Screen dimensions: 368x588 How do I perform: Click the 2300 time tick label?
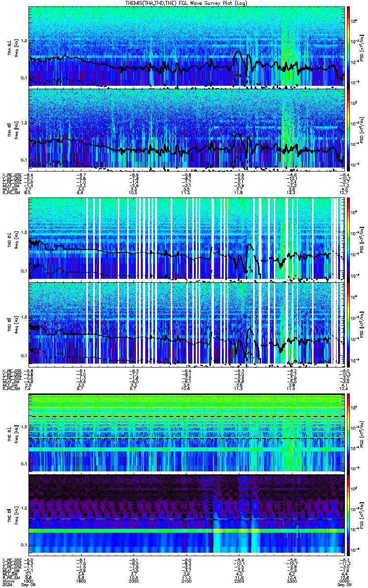click(x=291, y=581)
